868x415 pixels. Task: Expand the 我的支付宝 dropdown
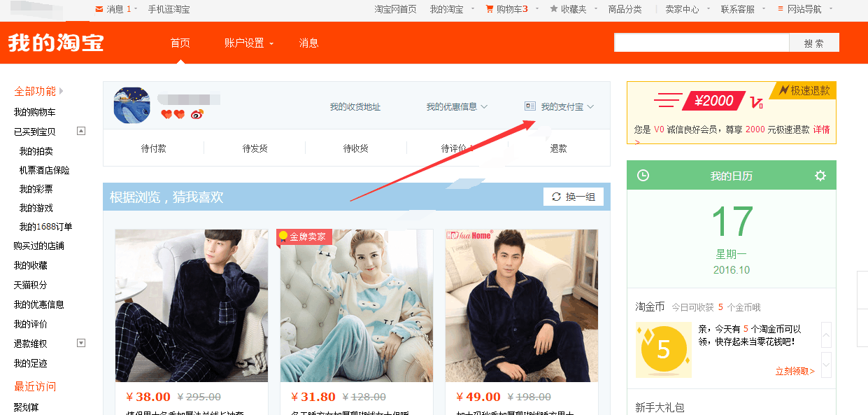(x=590, y=107)
